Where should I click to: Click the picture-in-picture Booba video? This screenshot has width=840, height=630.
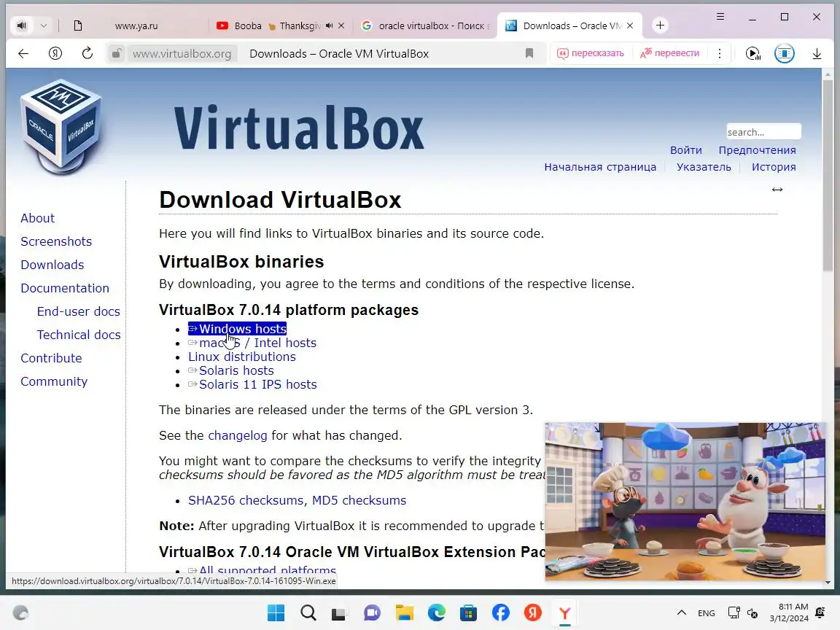coord(685,502)
